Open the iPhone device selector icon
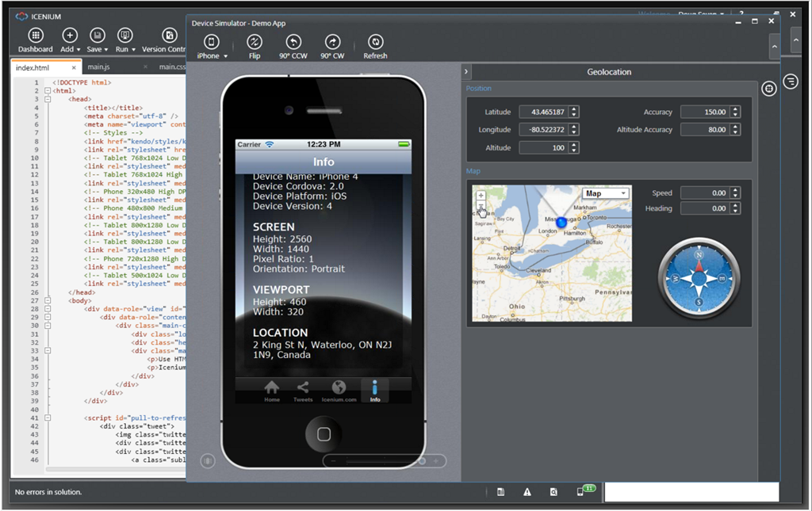This screenshot has width=812, height=511. [x=211, y=42]
